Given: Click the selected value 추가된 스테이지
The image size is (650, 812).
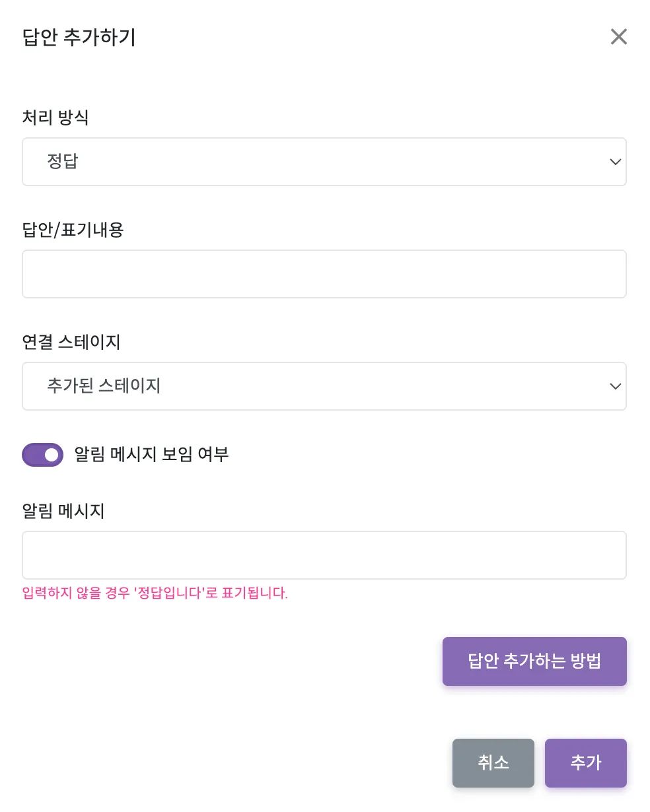Looking at the screenshot, I should tap(104, 386).
